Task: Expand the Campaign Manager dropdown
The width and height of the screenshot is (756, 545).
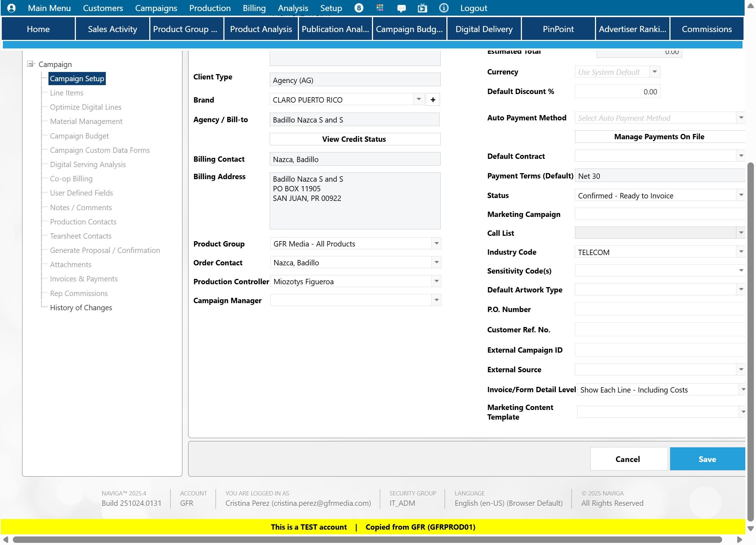Action: pos(436,300)
